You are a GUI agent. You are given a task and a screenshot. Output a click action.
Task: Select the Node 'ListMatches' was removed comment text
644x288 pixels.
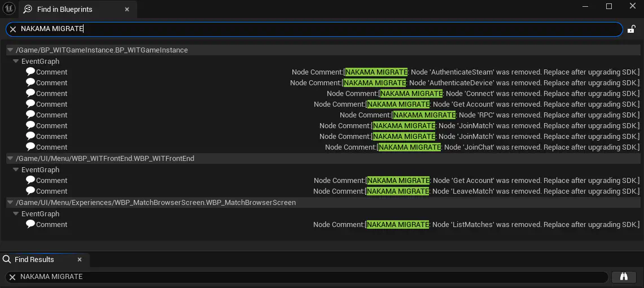click(x=476, y=224)
